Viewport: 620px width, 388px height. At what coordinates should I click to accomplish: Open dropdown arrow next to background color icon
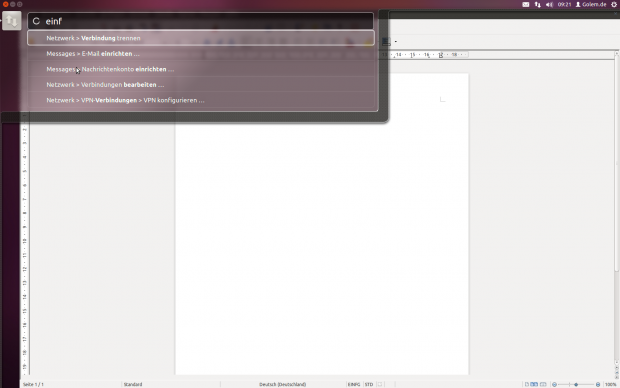tap(395, 42)
